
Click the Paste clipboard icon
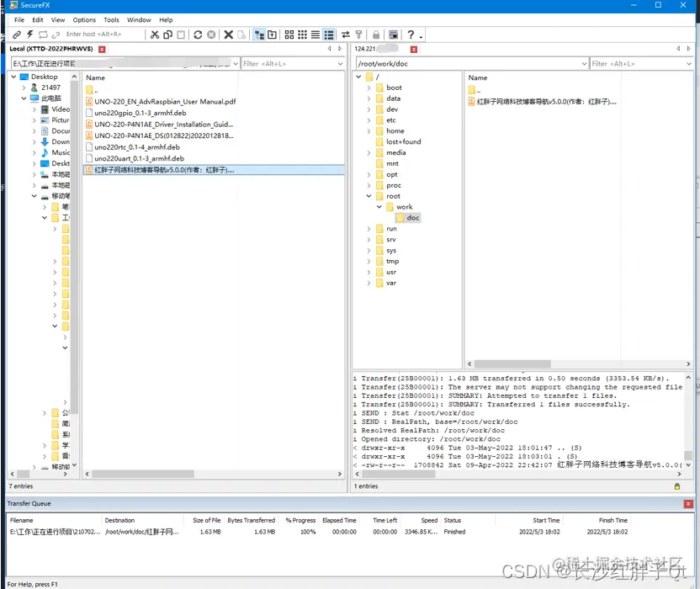[x=181, y=34]
